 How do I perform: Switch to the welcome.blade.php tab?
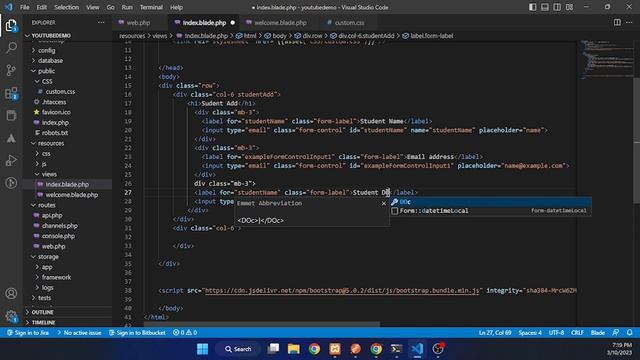point(280,22)
